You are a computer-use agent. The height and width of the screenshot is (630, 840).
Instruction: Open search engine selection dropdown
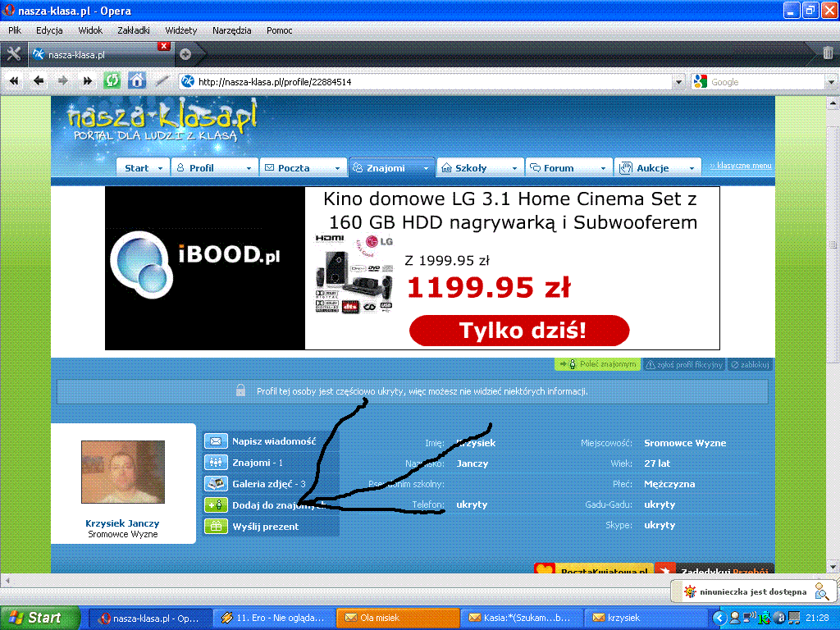click(x=831, y=82)
